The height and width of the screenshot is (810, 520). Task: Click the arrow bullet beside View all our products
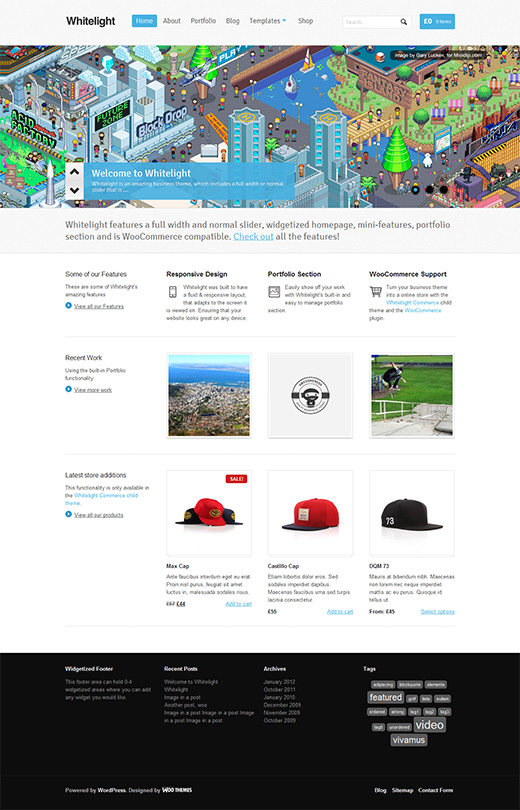coord(68,514)
